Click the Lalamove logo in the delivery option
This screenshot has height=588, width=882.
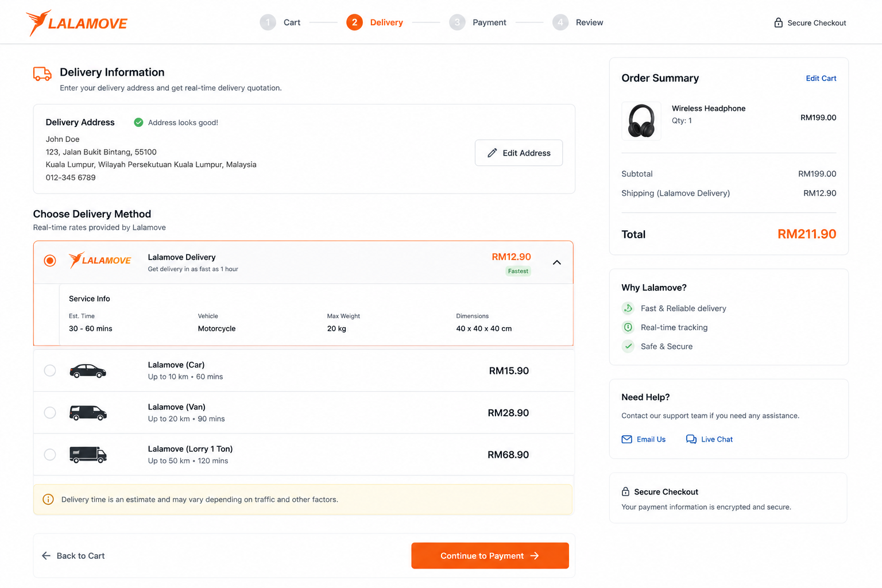tap(100, 260)
